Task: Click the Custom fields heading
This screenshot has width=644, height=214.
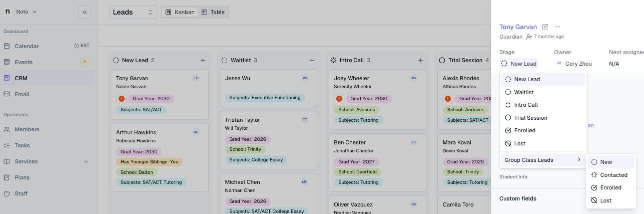Action: [517, 198]
